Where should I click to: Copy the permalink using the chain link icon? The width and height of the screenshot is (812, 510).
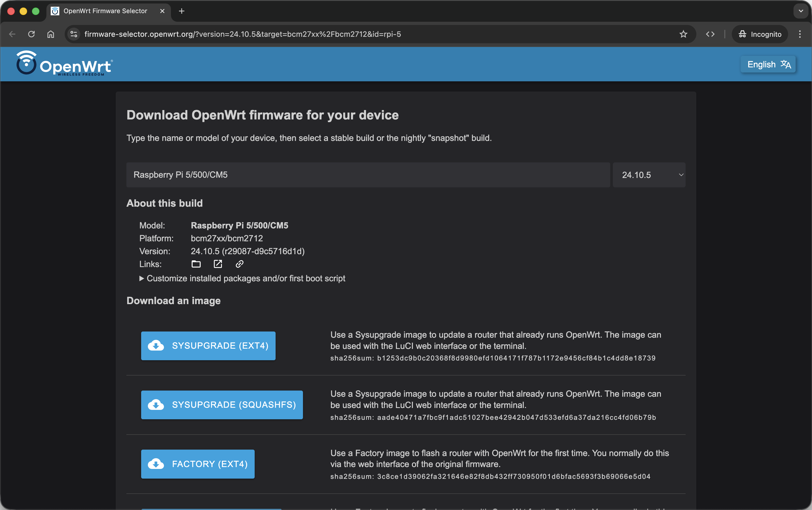[239, 264]
